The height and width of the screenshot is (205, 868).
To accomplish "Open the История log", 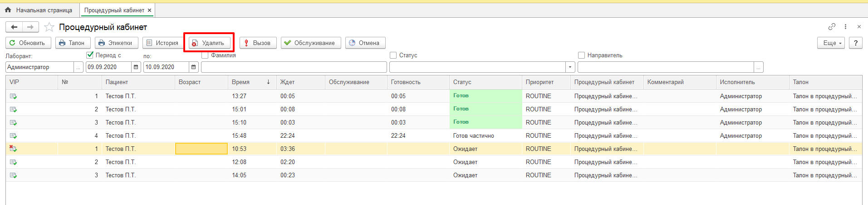I will [162, 43].
